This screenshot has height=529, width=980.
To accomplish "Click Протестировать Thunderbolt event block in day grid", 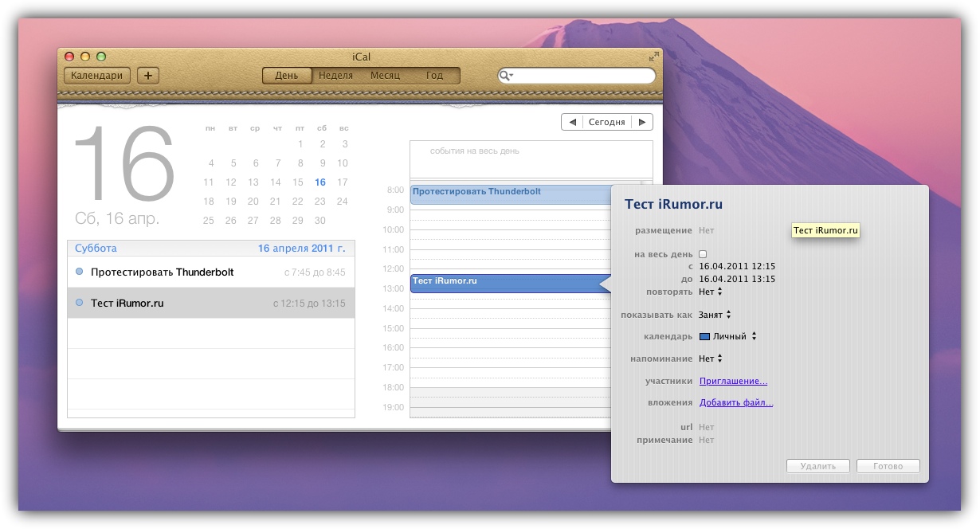I will [x=510, y=195].
